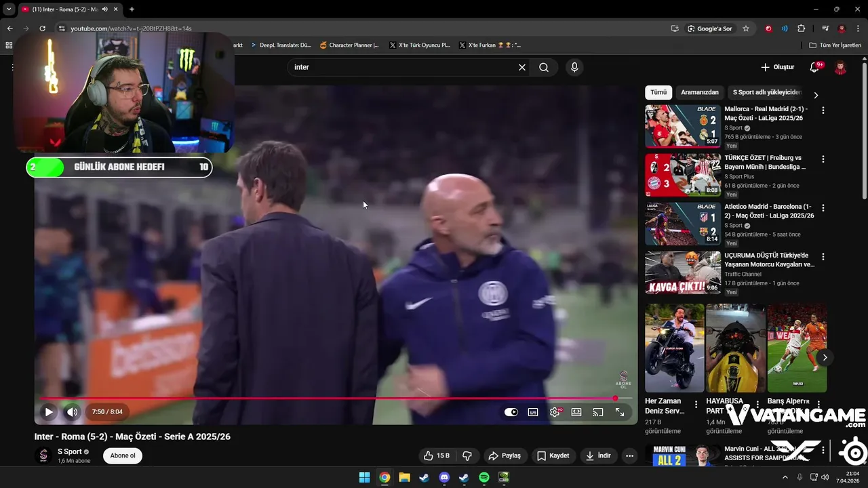Open the Oluştur create menu

777,67
